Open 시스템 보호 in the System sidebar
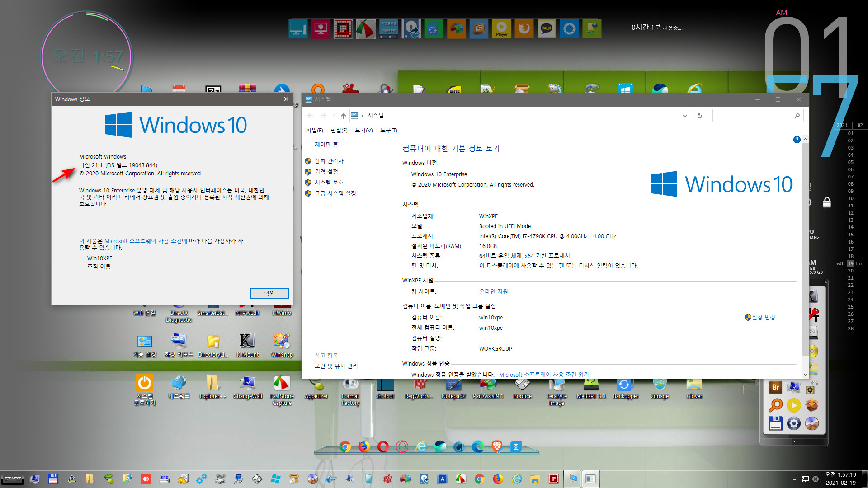Screen dimensions: 868x488 [x=329, y=183]
